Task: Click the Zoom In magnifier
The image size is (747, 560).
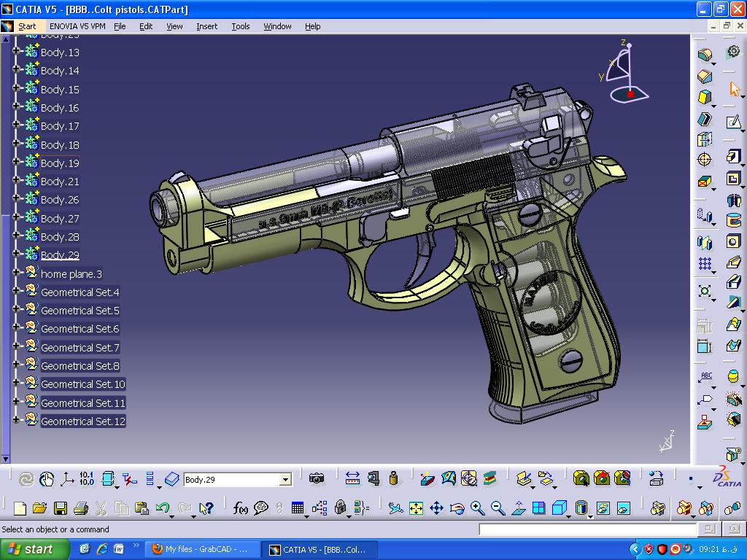Action: coord(477,508)
